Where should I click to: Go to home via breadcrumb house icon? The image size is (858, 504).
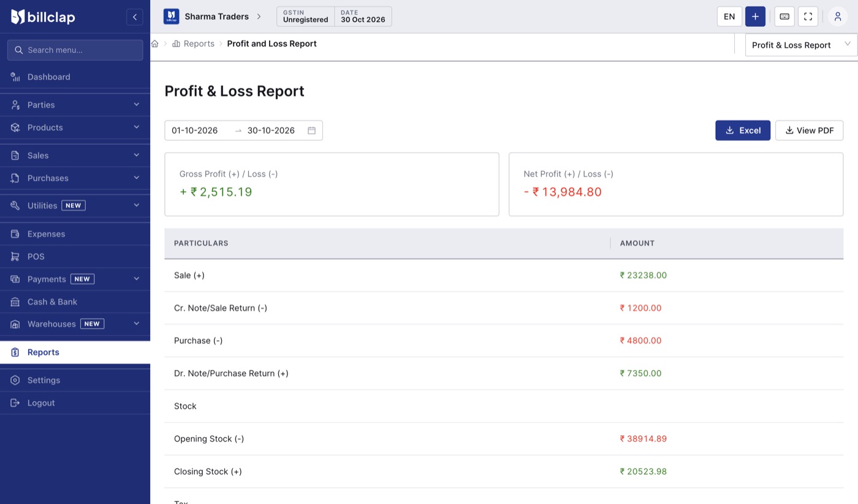point(155,43)
